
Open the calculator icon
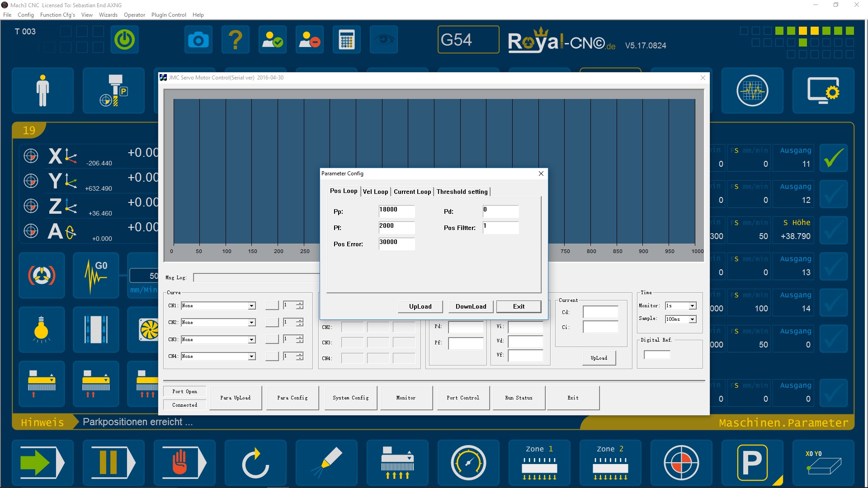click(x=346, y=40)
